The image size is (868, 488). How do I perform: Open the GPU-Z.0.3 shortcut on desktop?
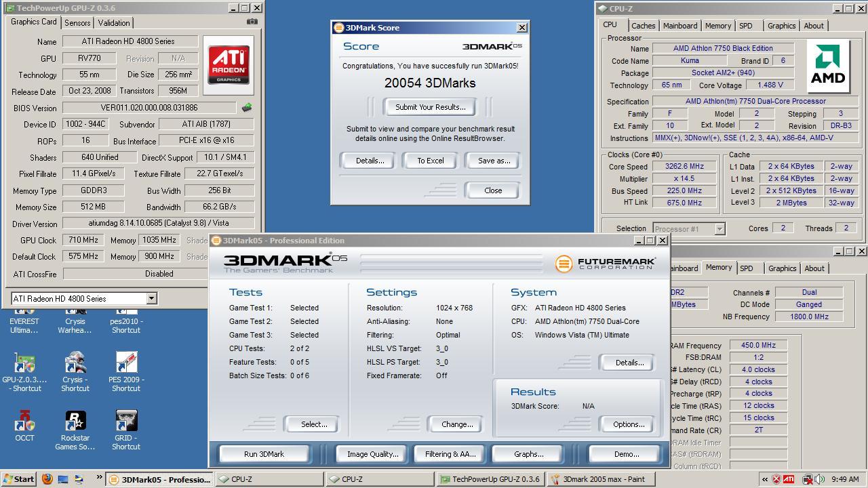(24, 373)
